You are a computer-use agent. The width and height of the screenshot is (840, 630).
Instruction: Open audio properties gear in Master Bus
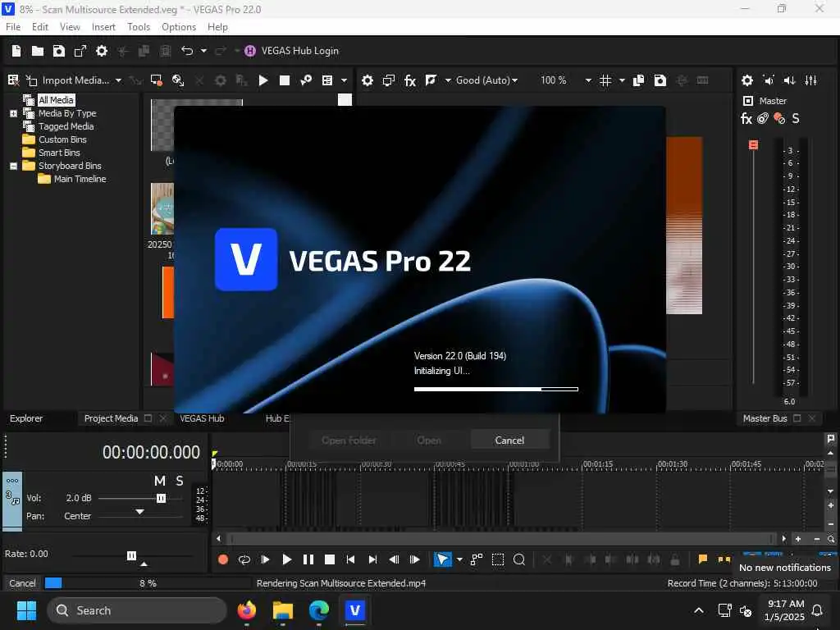[747, 80]
